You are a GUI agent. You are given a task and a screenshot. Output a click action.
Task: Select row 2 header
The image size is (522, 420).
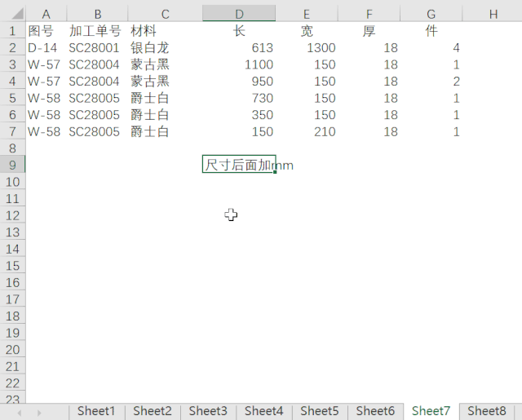pos(13,47)
